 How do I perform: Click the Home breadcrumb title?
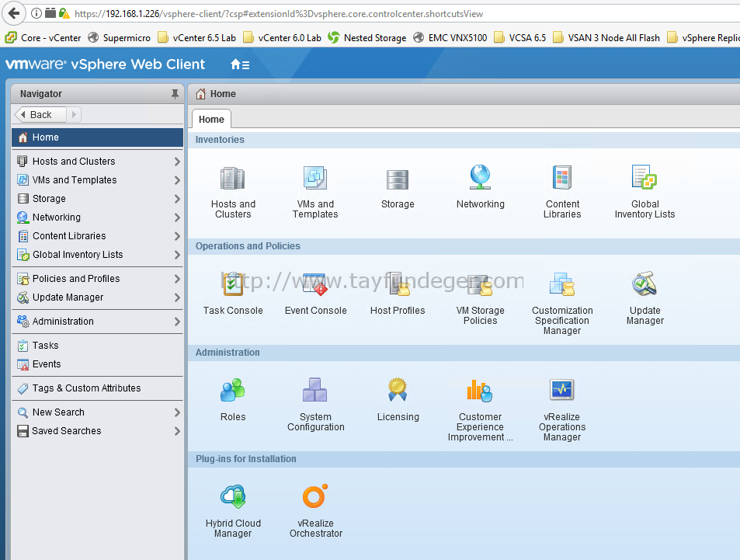(x=223, y=94)
